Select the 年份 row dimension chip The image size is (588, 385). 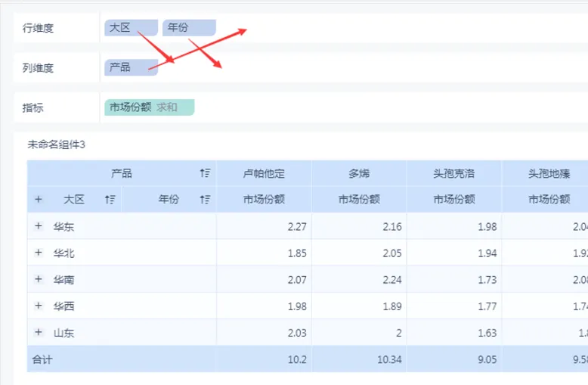[189, 28]
